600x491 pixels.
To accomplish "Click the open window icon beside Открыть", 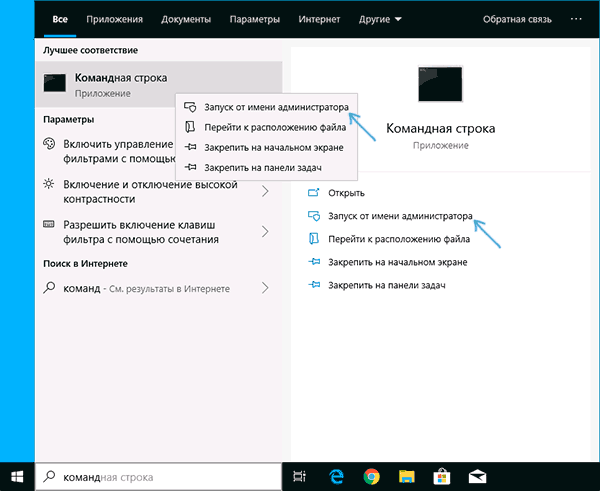I will (x=314, y=192).
